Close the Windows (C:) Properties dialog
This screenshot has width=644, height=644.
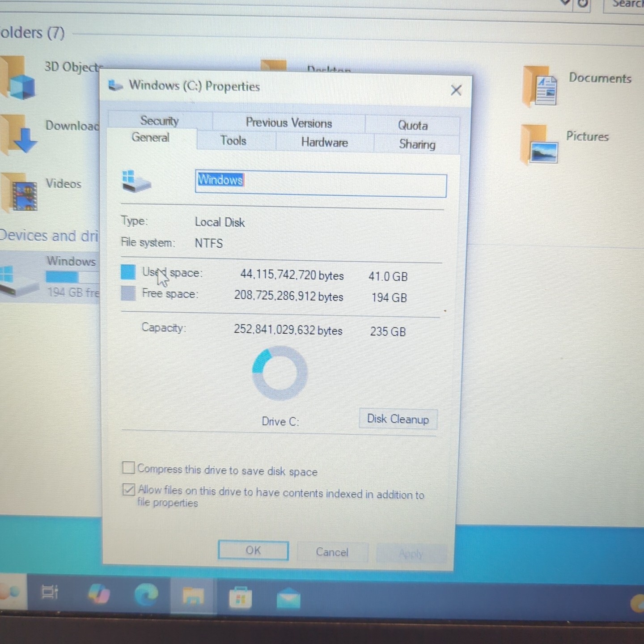click(456, 90)
